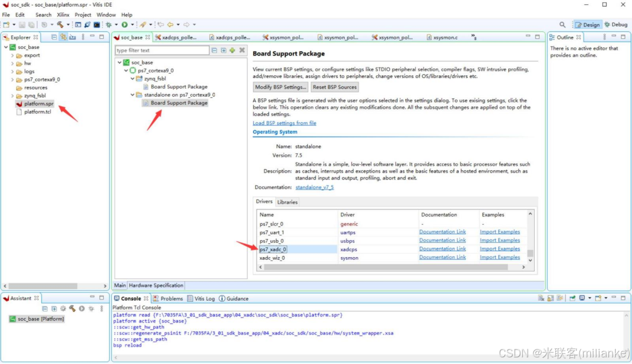
Task: Select platform.spr in Explorer
Action: coord(34,104)
